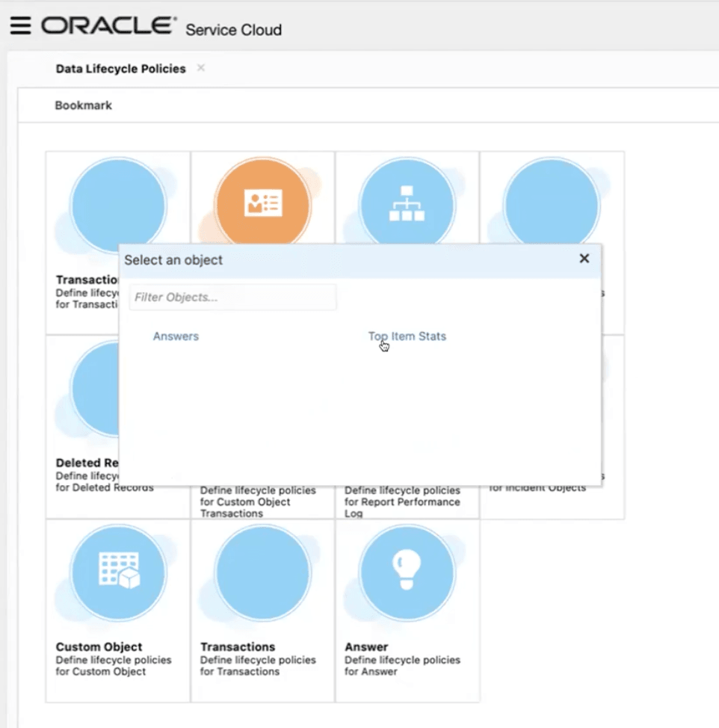Select the Top Item Stats link
This screenshot has width=719, height=728.
[x=407, y=336]
